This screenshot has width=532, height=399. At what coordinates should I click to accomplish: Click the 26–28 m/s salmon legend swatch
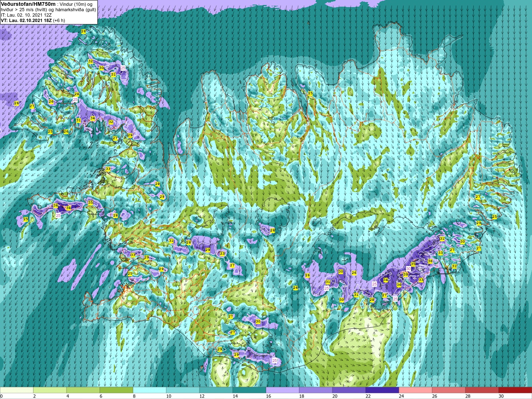[x=449, y=390]
